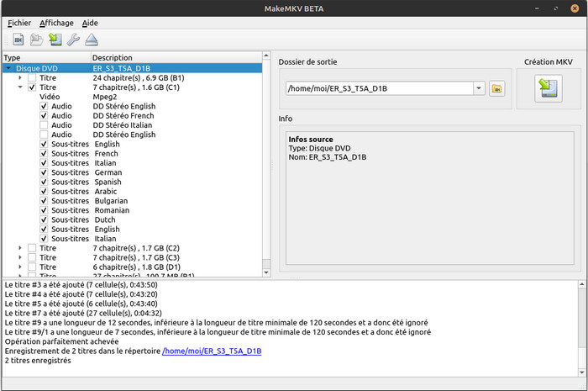Click the open video files toolbar icon

pos(18,40)
